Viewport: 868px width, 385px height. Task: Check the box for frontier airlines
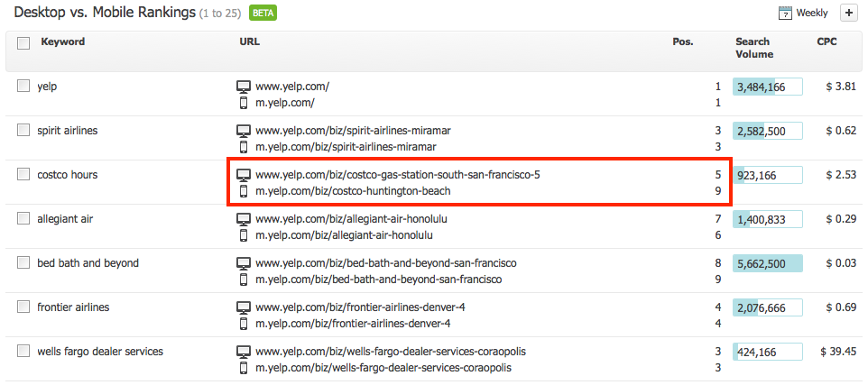click(x=23, y=307)
